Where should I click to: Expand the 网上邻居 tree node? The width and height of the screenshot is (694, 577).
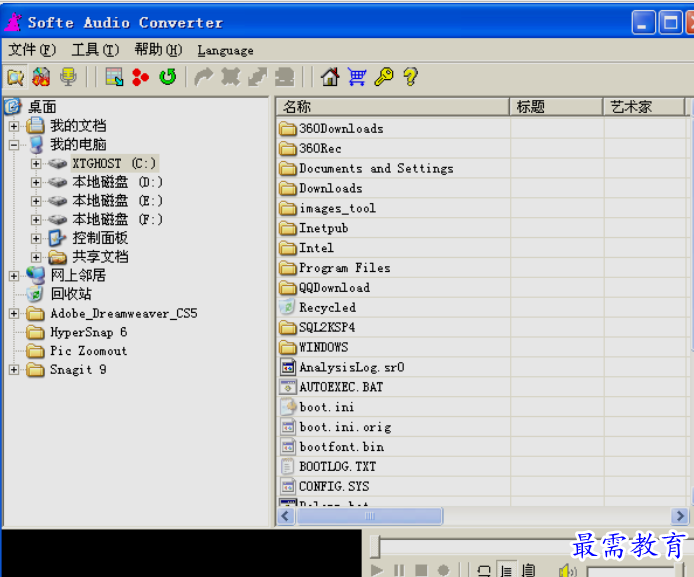point(14,276)
